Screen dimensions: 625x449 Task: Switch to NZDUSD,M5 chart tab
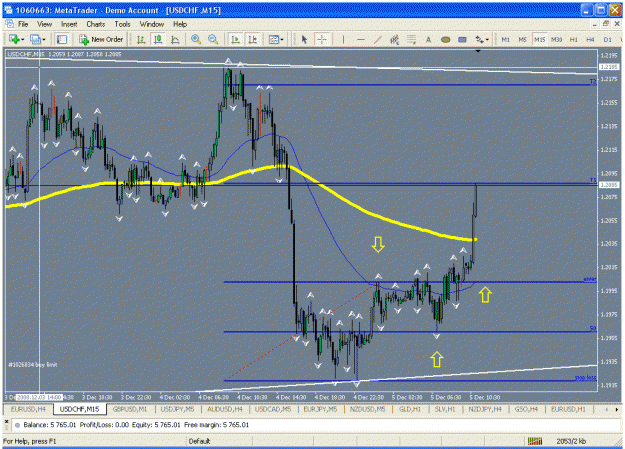point(367,409)
